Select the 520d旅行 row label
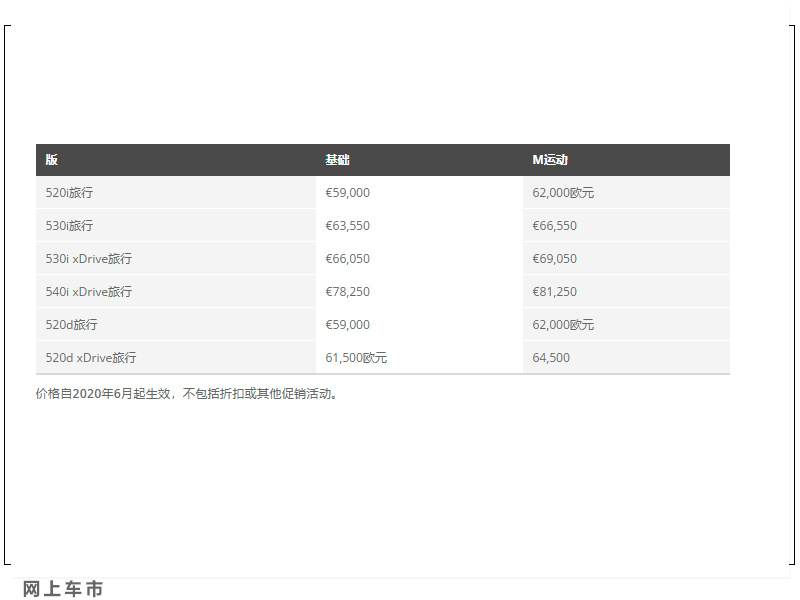 click(71, 324)
